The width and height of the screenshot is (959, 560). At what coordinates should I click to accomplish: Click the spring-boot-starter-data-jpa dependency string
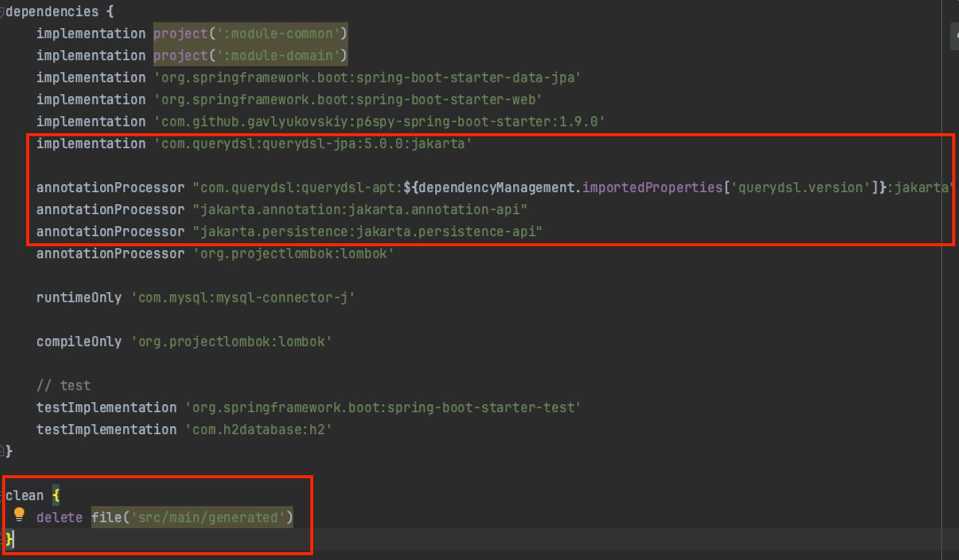pos(367,78)
